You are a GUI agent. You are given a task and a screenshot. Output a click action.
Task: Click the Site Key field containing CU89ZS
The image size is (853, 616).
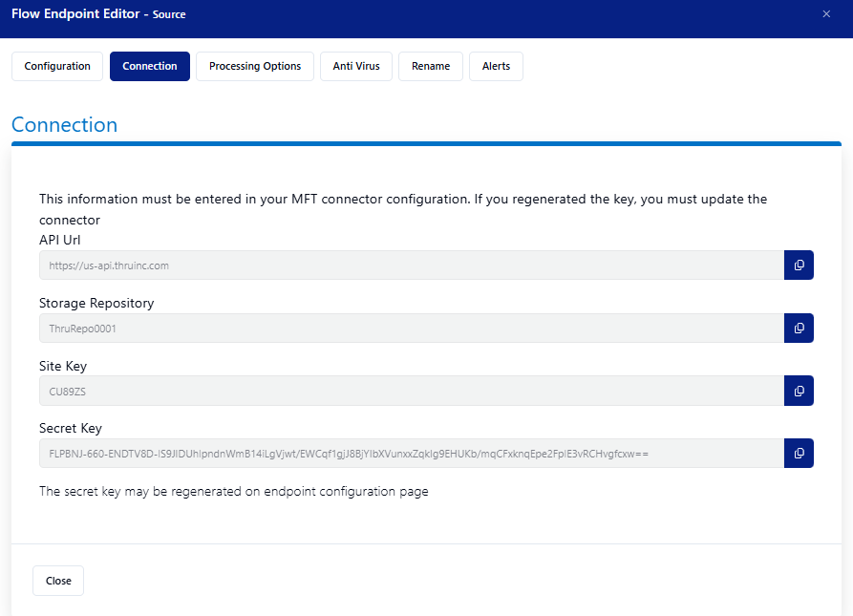coord(411,391)
